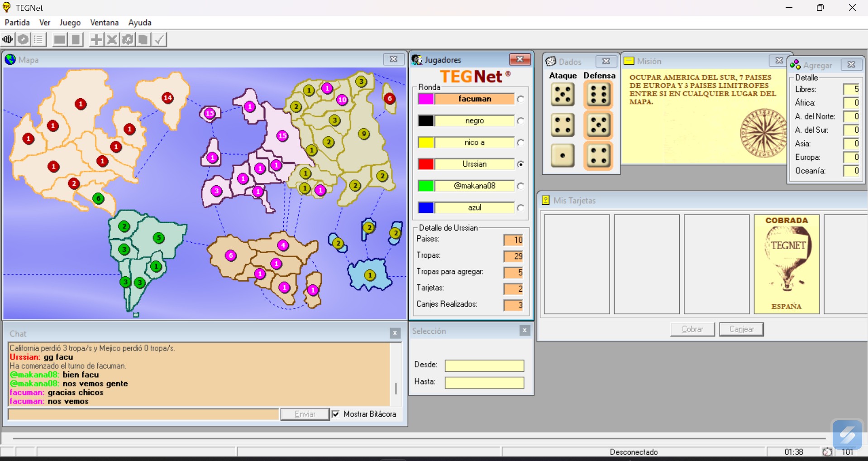Image resolution: width=868 pixels, height=461 pixels.
Task: Click the bulleted list toolbar icon
Action: pyautogui.click(x=39, y=40)
